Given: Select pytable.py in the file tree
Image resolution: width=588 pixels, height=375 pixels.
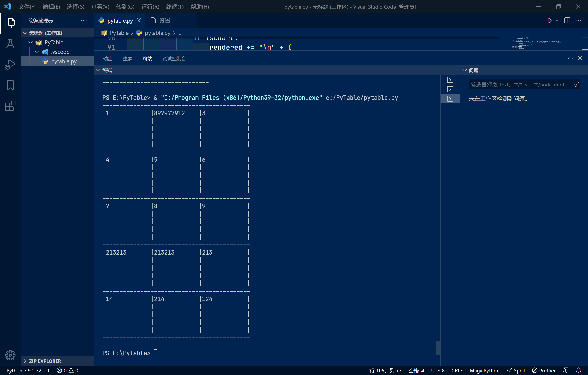Looking at the screenshot, I should pos(57,61).
